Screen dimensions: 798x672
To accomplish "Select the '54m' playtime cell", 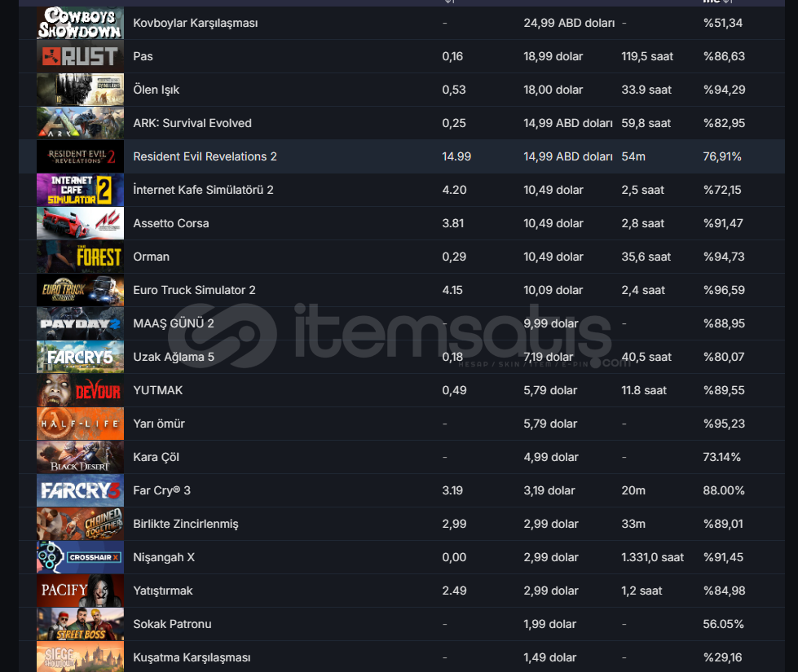I will click(x=633, y=156).
